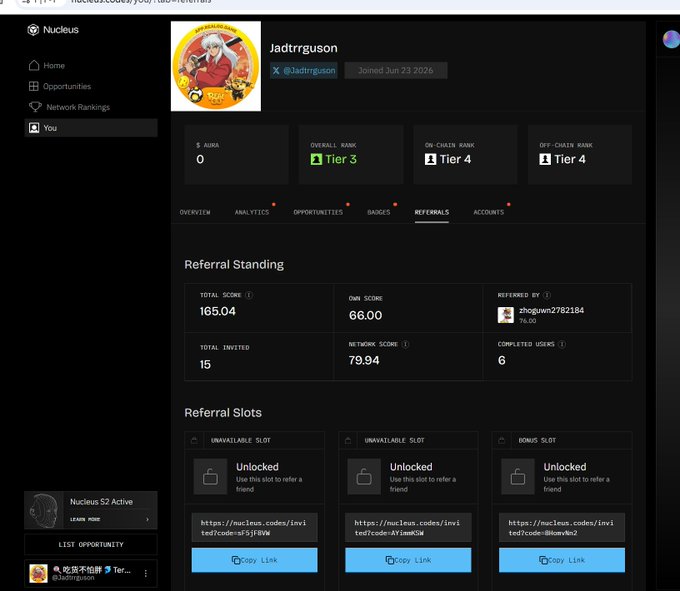
Task: Copy Link for the Bonus Slot
Action: coord(562,560)
